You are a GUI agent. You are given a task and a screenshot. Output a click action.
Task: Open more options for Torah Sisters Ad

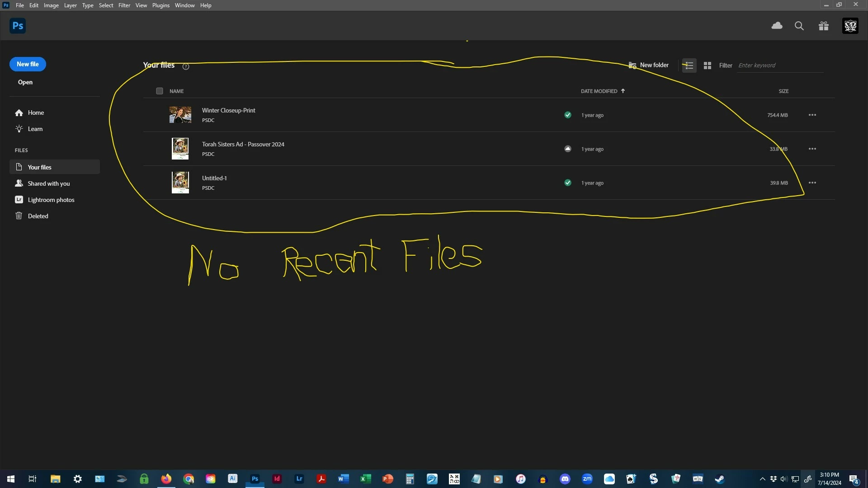[812, 149]
